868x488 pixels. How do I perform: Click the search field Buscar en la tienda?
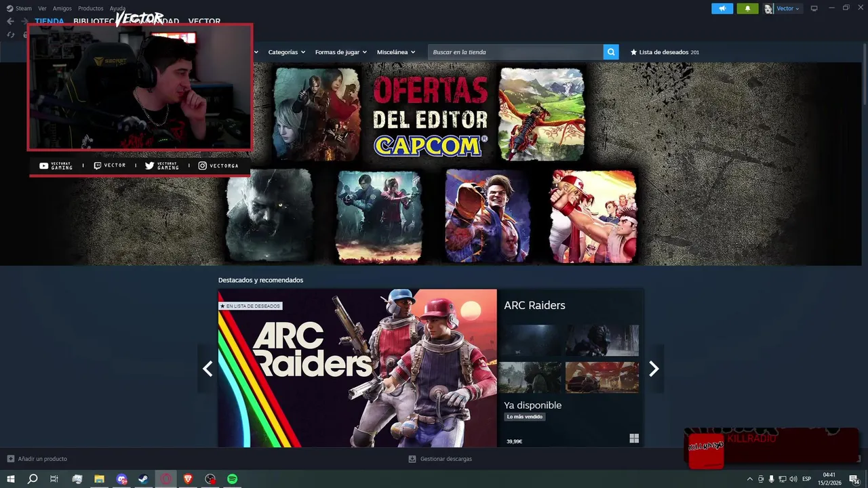[515, 52]
